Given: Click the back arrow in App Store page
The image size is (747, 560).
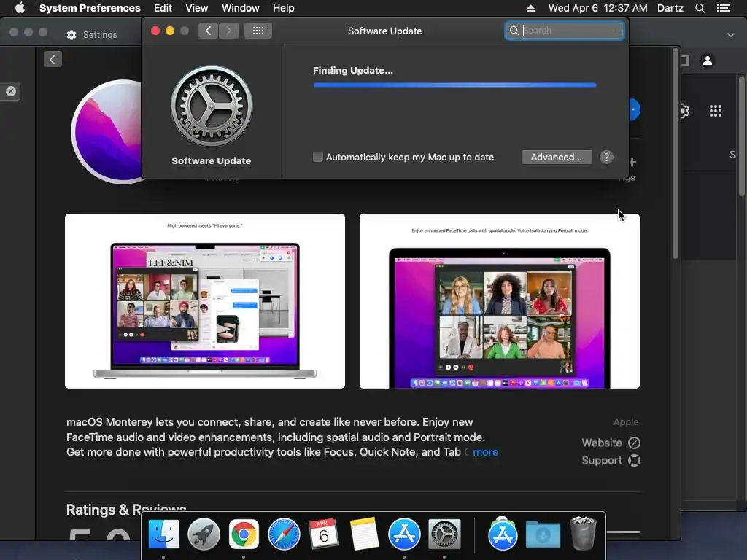Looking at the screenshot, I should pos(53,60).
